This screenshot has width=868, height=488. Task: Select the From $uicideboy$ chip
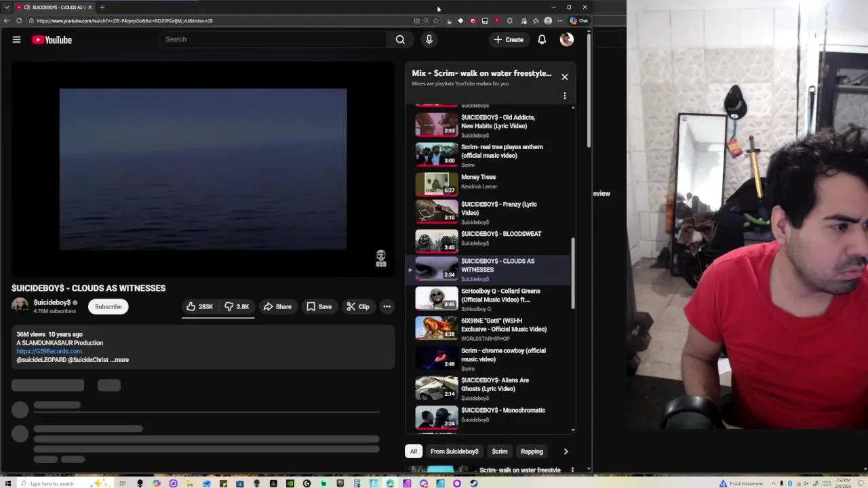point(454,451)
